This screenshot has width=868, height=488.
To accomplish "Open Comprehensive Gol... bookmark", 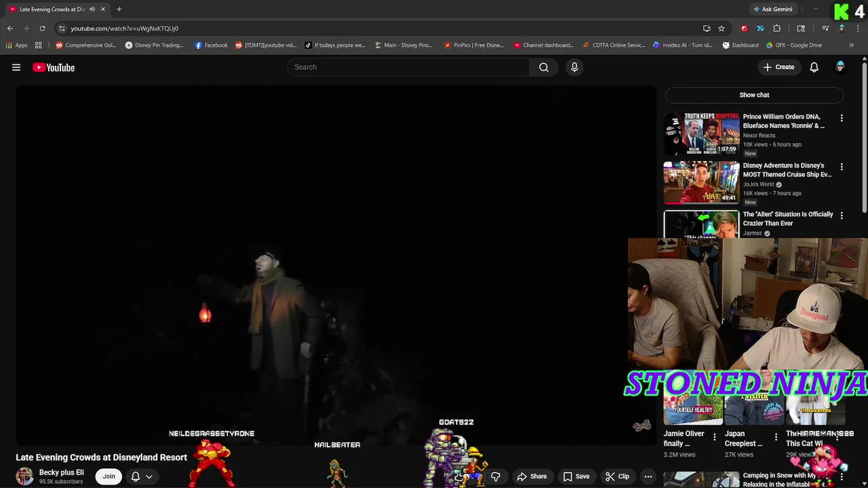I will (86, 45).
